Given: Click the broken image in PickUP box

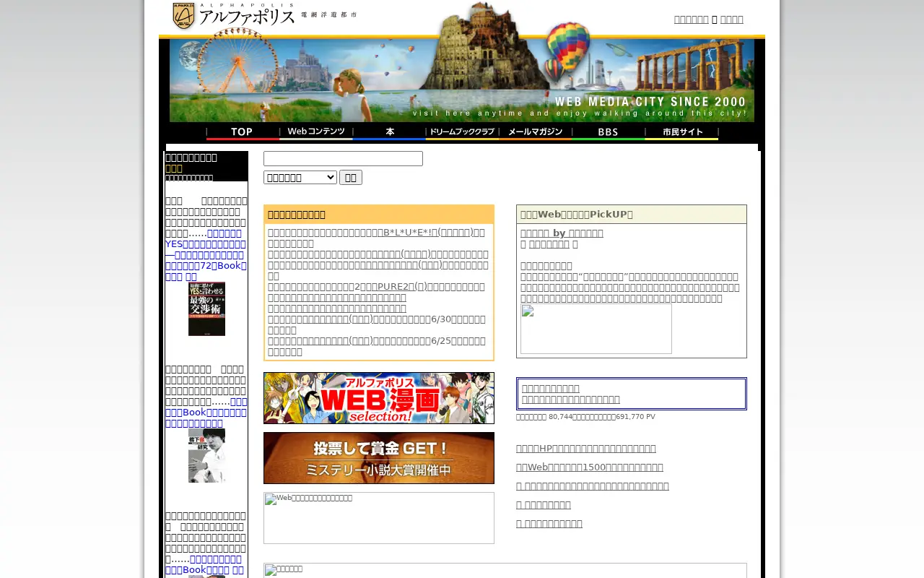Looking at the screenshot, I should pyautogui.click(x=596, y=329).
